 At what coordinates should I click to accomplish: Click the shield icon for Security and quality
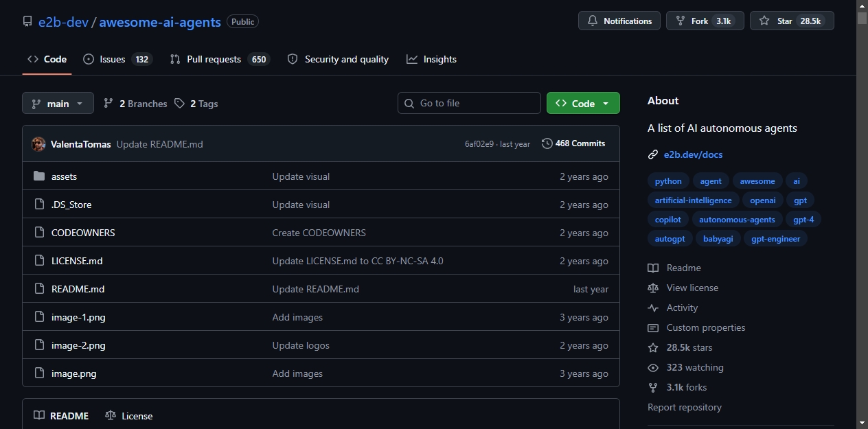tap(293, 59)
